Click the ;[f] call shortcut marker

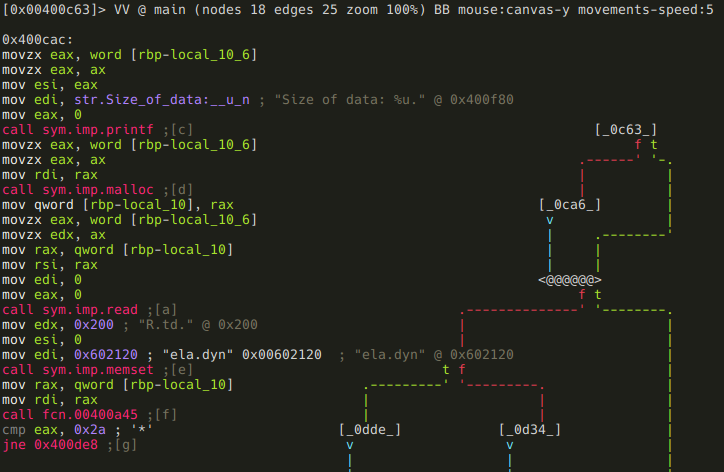click(x=162, y=414)
